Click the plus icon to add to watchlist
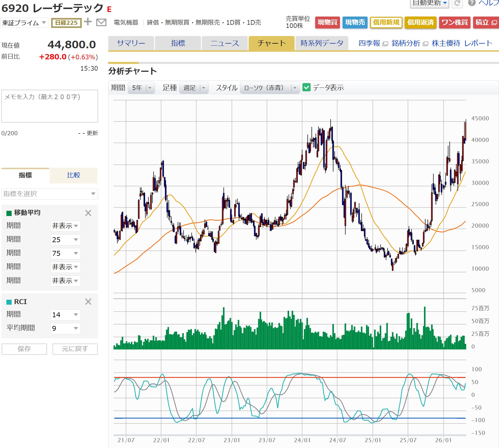The height and width of the screenshot is (448, 499). 88,22
